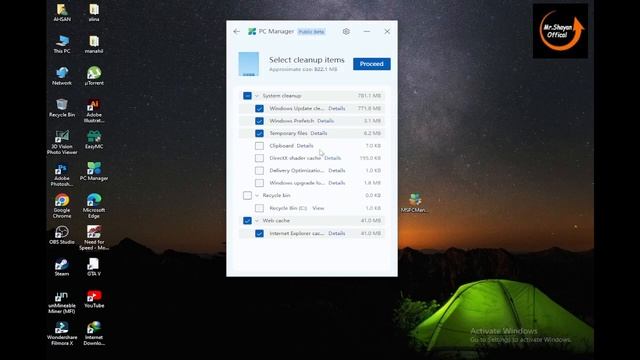Image resolution: width=640 pixels, height=360 pixels.
Task: Open Details for Clipboard
Action: click(x=305, y=146)
